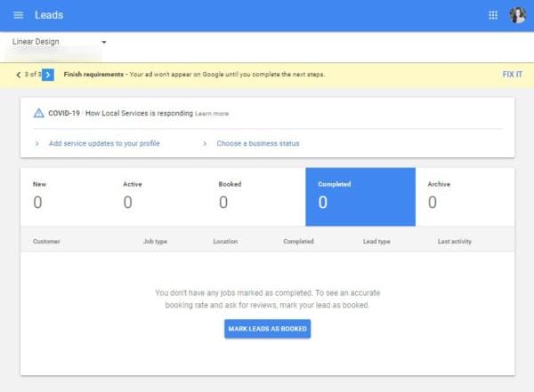Open the Learn more link
Screen dimensions: 534x392
[212, 114]
